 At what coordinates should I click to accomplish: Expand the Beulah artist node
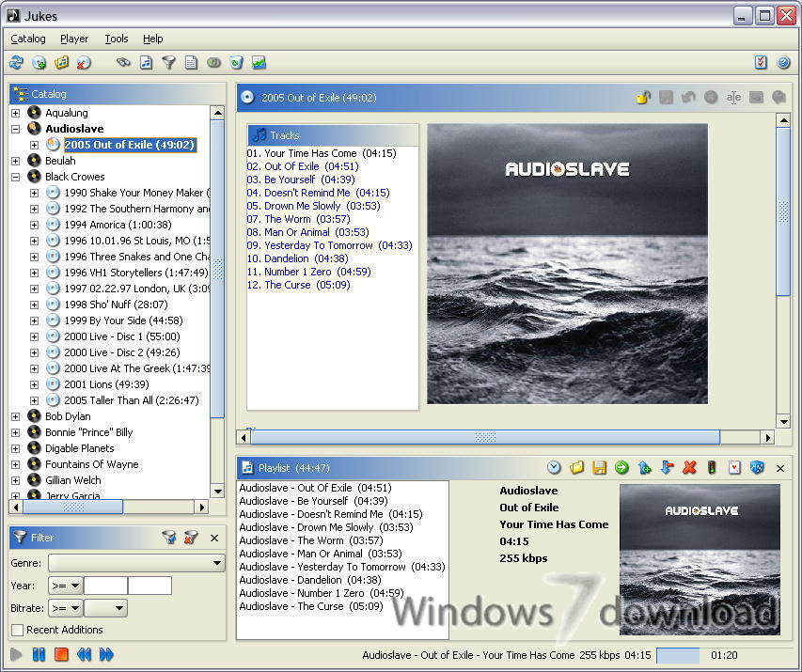pyautogui.click(x=16, y=161)
